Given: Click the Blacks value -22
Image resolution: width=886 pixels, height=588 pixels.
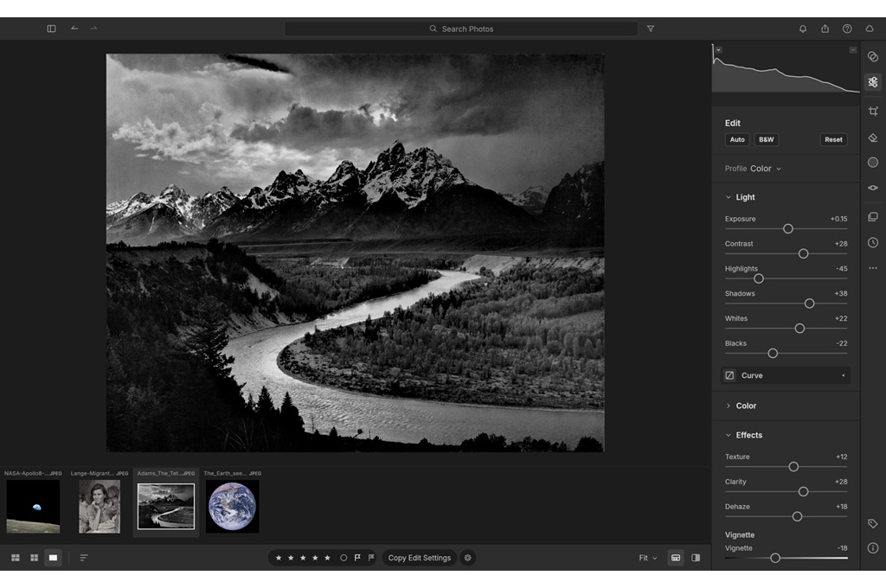Looking at the screenshot, I should click(x=841, y=343).
